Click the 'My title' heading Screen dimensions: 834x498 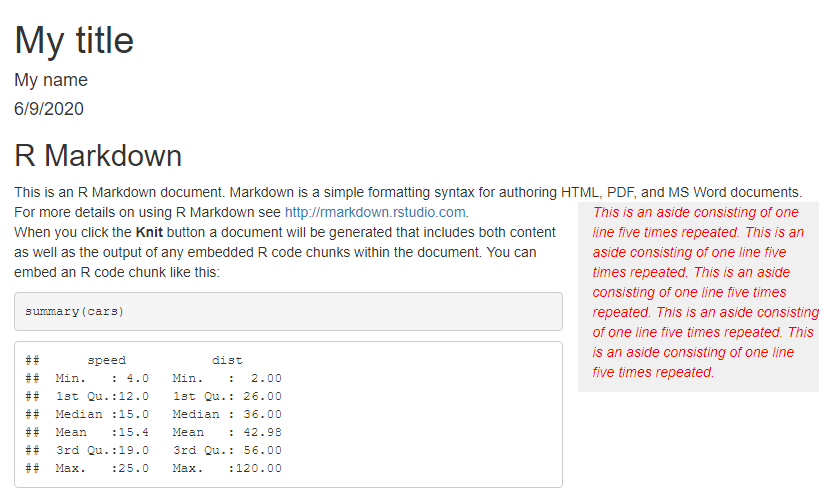[x=74, y=40]
